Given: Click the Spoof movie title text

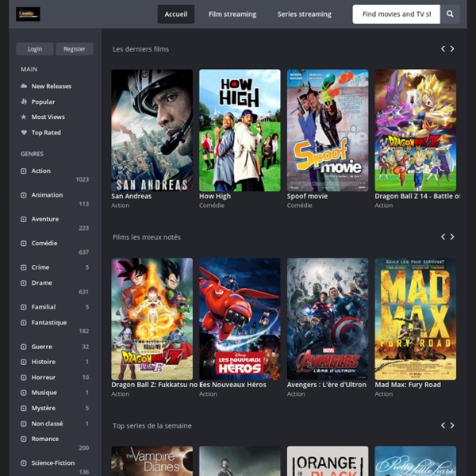Looking at the screenshot, I should 307,197.
